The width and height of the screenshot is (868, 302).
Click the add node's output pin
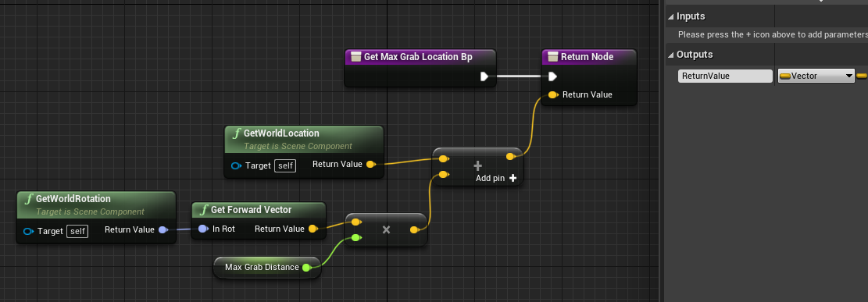pos(511,157)
